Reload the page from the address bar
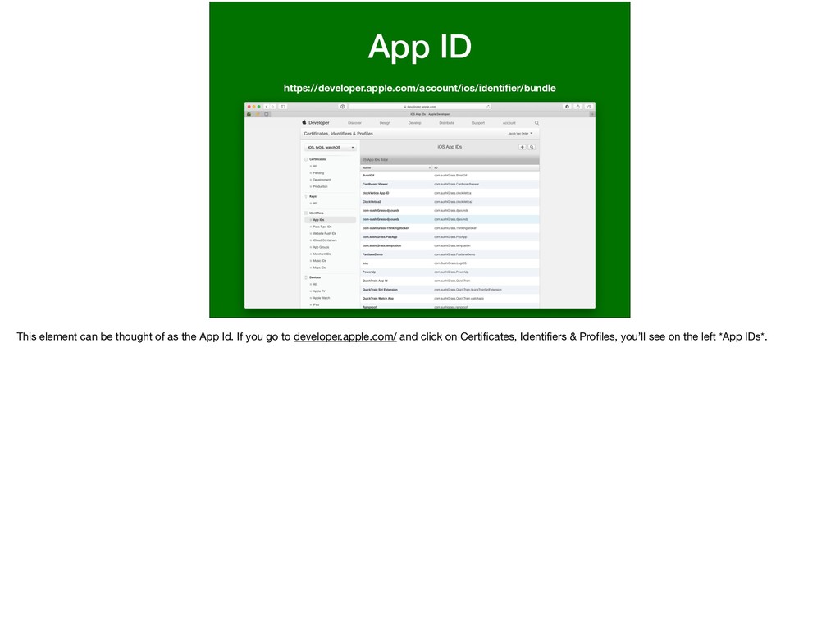Viewport: 840px width, 627px height. pos(488,107)
